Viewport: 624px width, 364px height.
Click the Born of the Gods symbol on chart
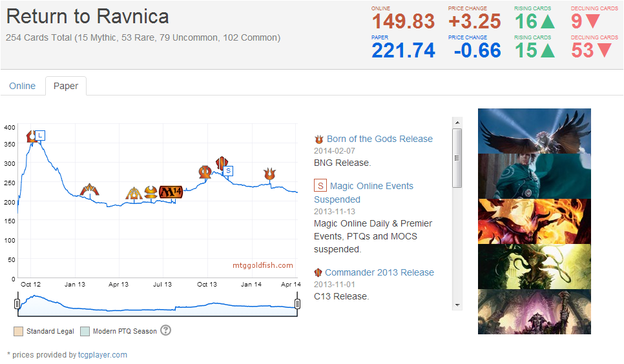(269, 174)
